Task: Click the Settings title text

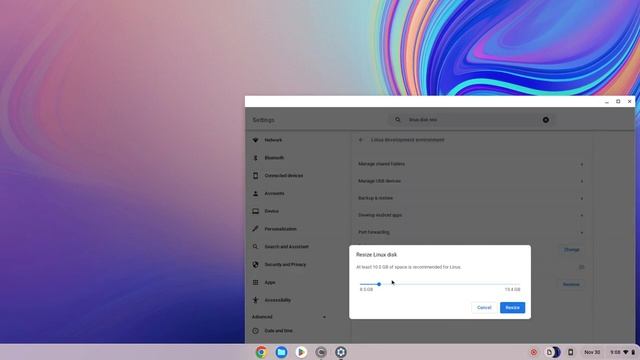Action: (x=263, y=120)
